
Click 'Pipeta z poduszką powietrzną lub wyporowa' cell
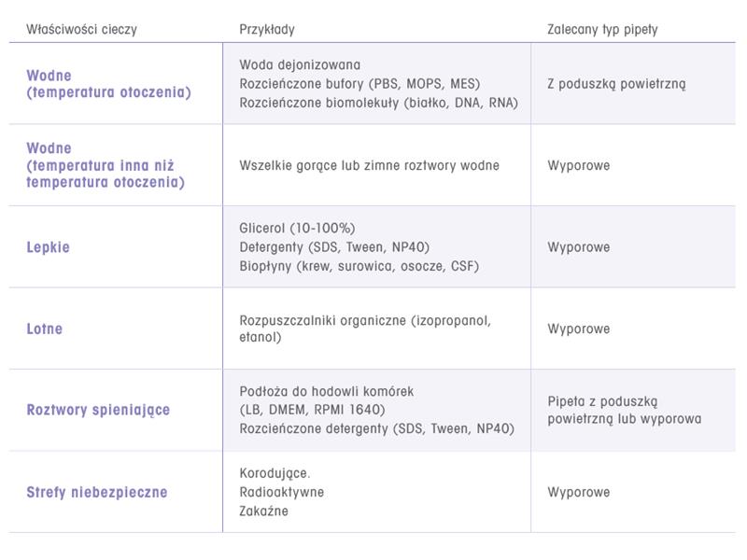tap(624, 410)
